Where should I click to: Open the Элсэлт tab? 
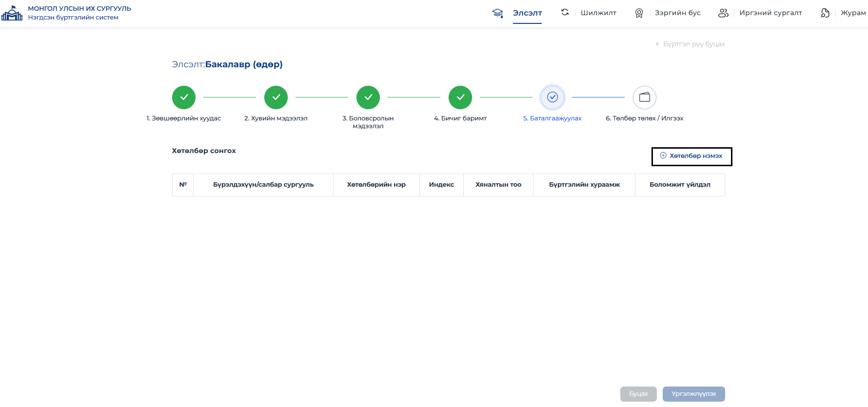[x=527, y=13]
